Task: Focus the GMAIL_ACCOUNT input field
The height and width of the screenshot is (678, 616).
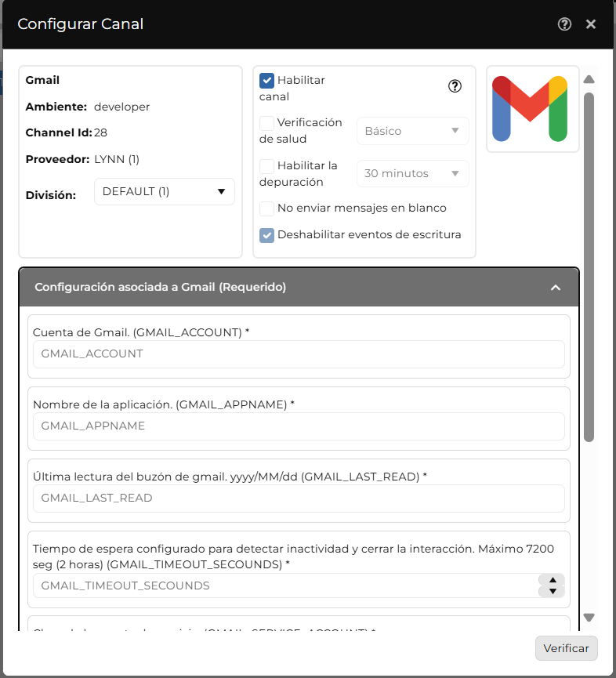Action: coord(299,354)
